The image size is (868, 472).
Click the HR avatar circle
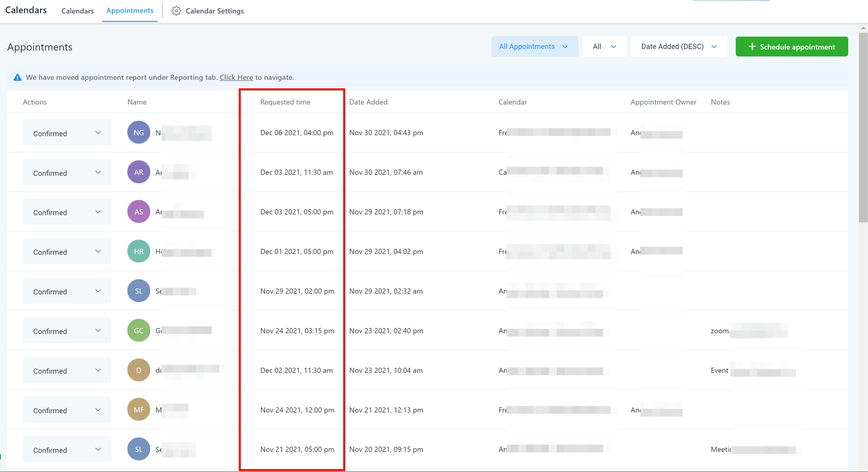click(x=139, y=251)
